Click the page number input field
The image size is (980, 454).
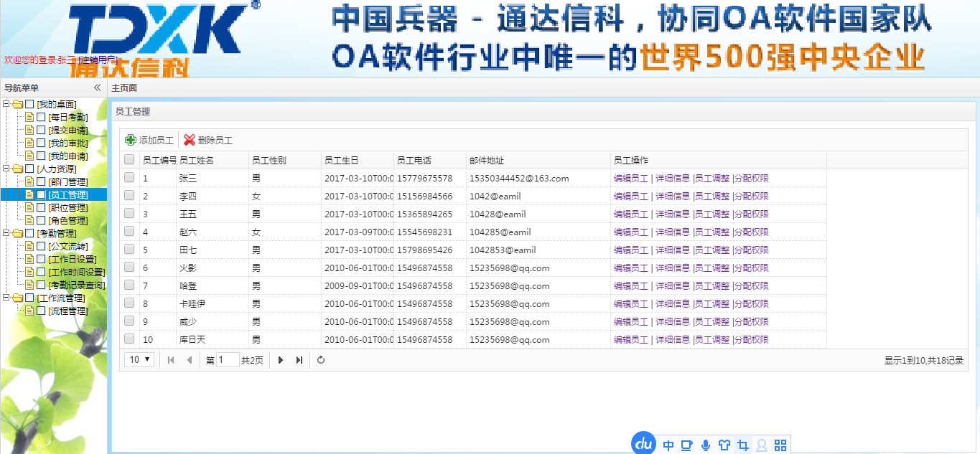click(228, 360)
